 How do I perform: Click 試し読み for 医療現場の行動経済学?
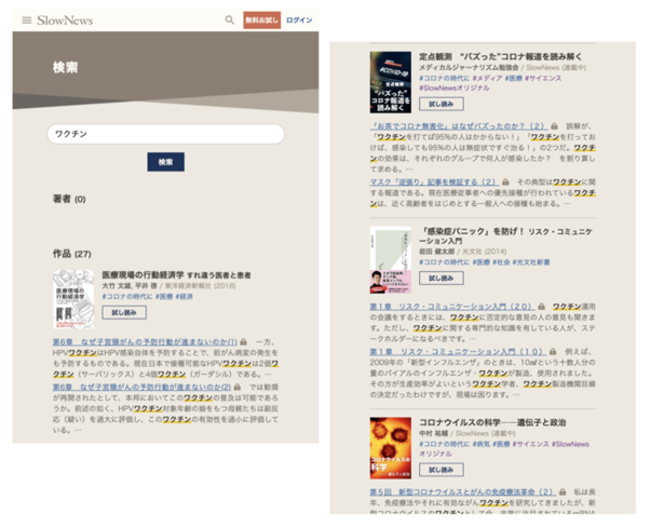[123, 313]
